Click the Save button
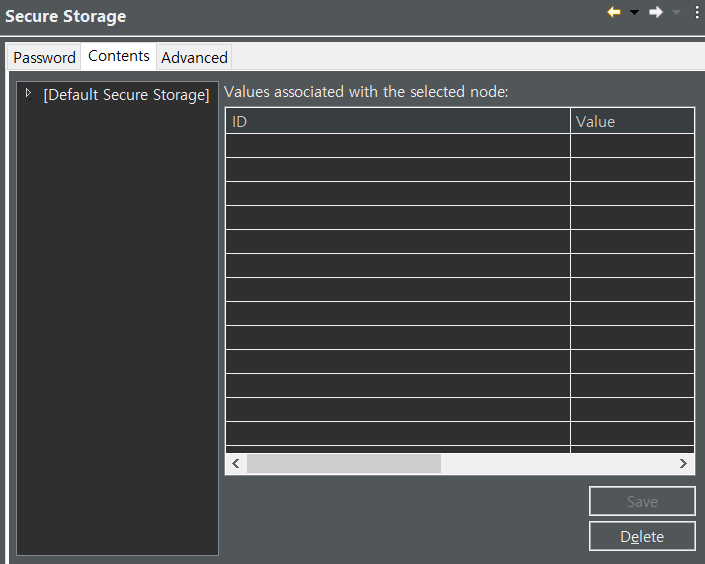 pos(642,501)
